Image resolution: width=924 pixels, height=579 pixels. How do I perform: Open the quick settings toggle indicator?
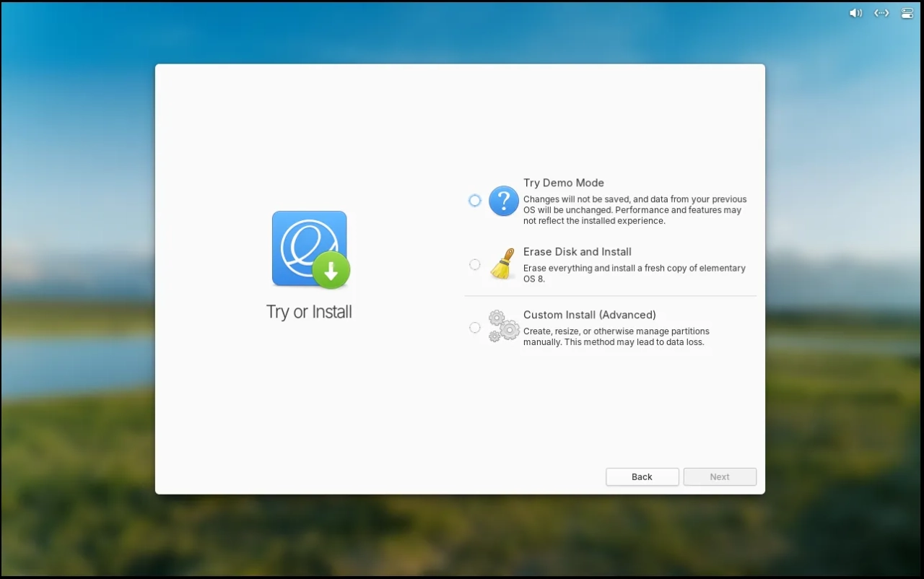(907, 13)
